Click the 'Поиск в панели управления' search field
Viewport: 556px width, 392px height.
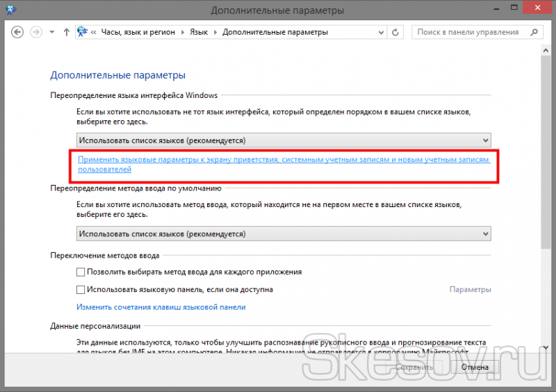coord(467,32)
